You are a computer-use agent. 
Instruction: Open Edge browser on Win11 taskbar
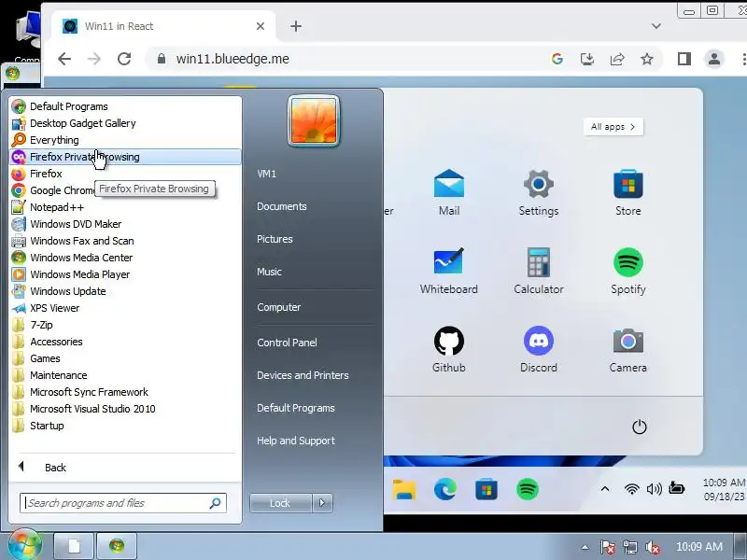coord(445,489)
